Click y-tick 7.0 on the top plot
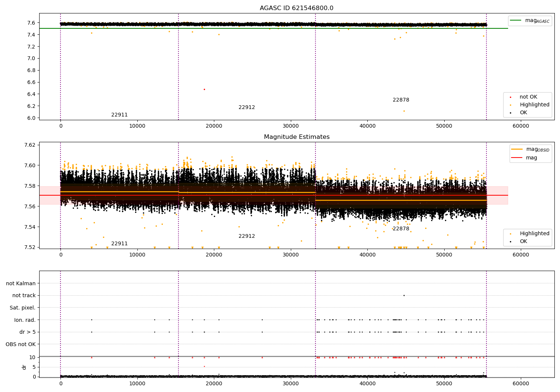This screenshot has height=392, width=560. pyautogui.click(x=31, y=58)
